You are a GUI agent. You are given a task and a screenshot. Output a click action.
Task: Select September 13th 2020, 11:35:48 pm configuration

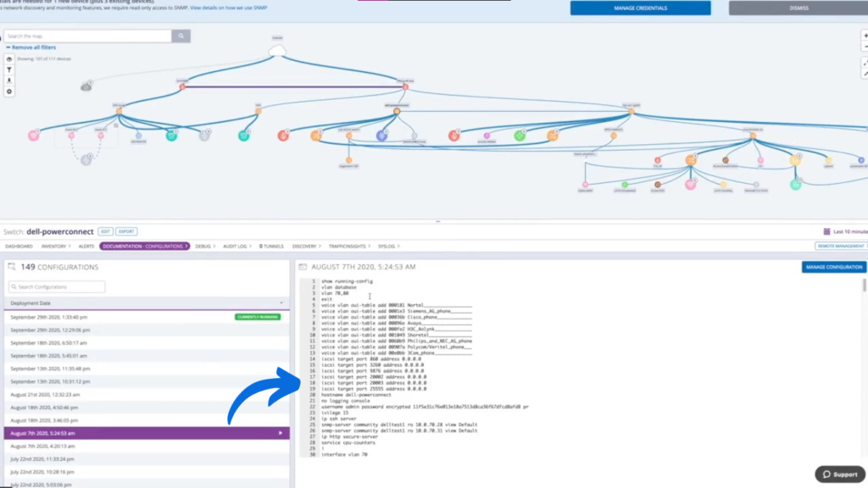click(x=147, y=369)
